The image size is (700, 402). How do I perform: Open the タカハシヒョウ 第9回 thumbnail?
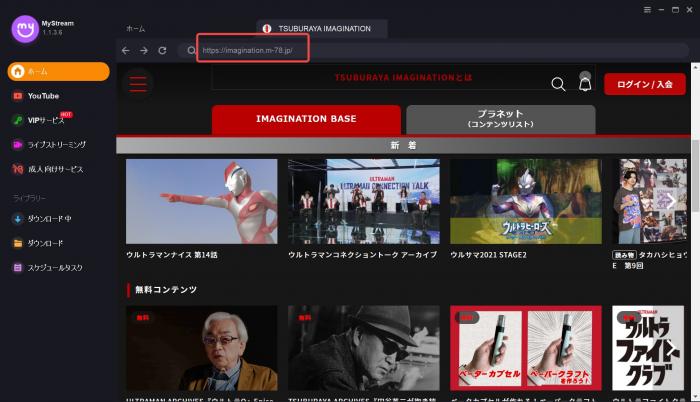tap(650, 201)
